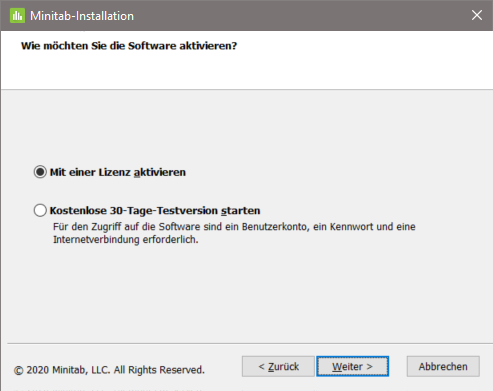Click the trial description text about Benutzerkonto
Image resolution: width=493 pixels, height=391 pixels.
pyautogui.click(x=234, y=233)
